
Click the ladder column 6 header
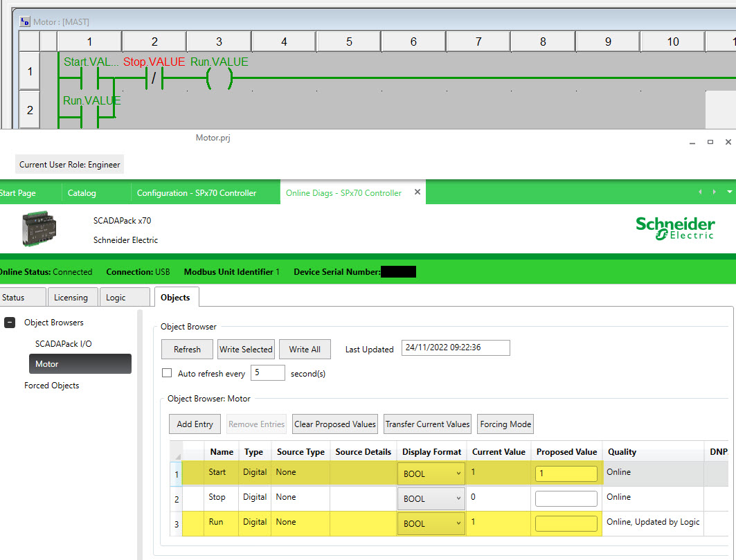(413, 42)
